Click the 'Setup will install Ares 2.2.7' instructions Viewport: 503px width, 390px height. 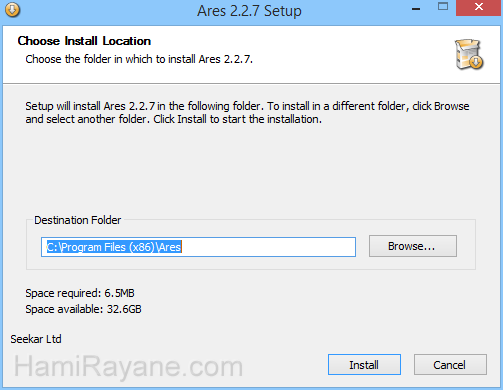point(247,112)
